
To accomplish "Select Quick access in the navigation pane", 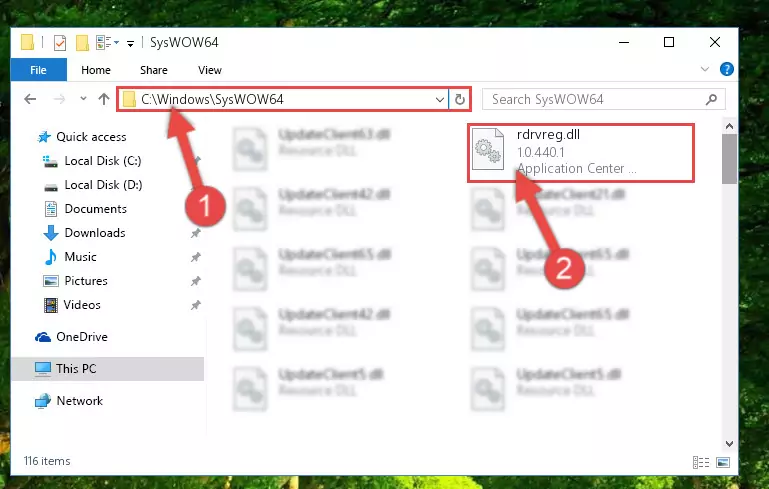I will click(91, 137).
